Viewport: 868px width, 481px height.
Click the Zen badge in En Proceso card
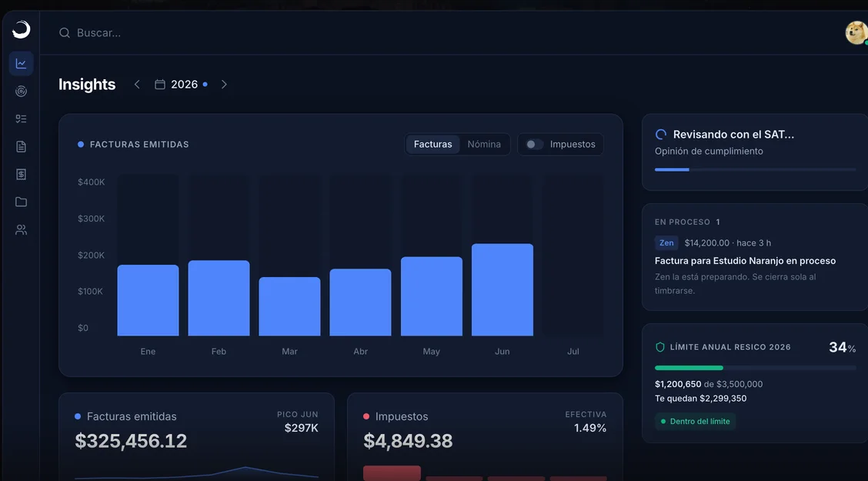pyautogui.click(x=666, y=243)
